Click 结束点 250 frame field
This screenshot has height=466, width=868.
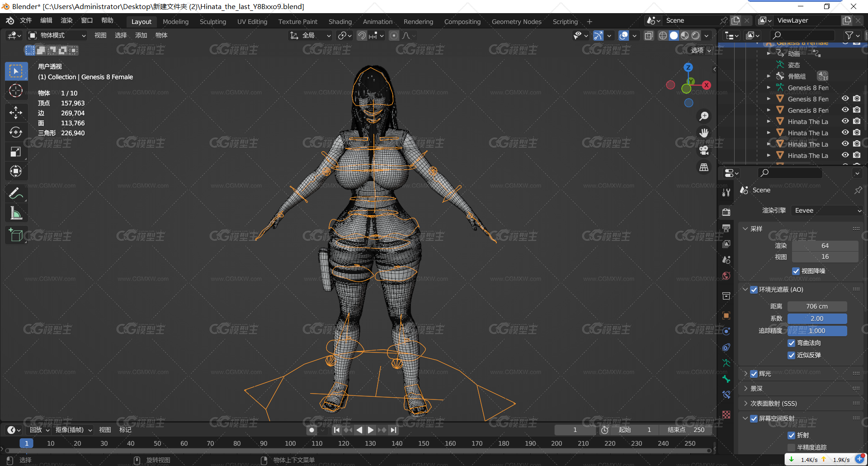coord(686,430)
